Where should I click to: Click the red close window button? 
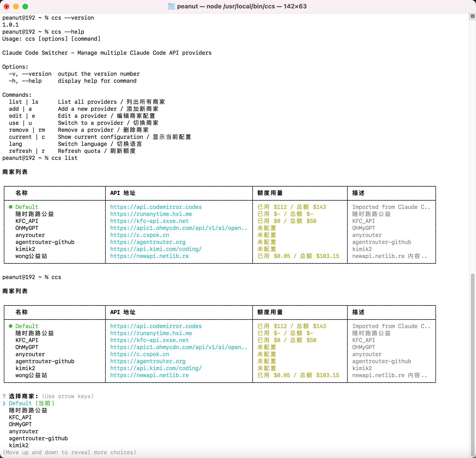[x=7, y=7]
